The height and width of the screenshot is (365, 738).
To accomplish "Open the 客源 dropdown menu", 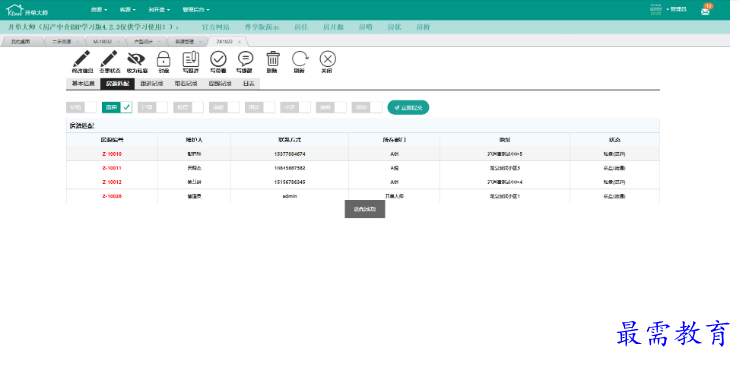I will tap(128, 9).
